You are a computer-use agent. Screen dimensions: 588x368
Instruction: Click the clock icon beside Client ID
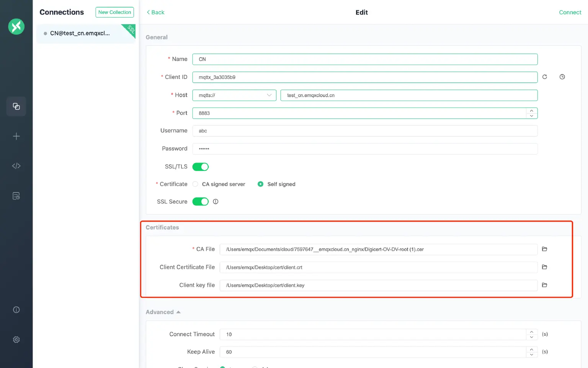[562, 77]
